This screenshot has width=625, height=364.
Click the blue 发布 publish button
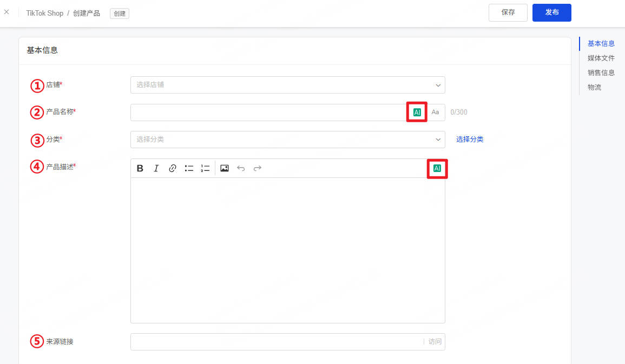tap(551, 13)
